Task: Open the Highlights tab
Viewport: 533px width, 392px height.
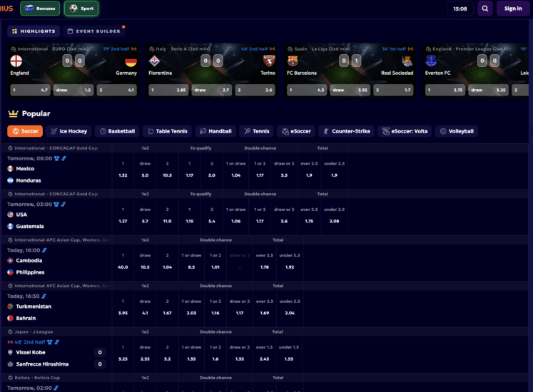Action: point(34,31)
